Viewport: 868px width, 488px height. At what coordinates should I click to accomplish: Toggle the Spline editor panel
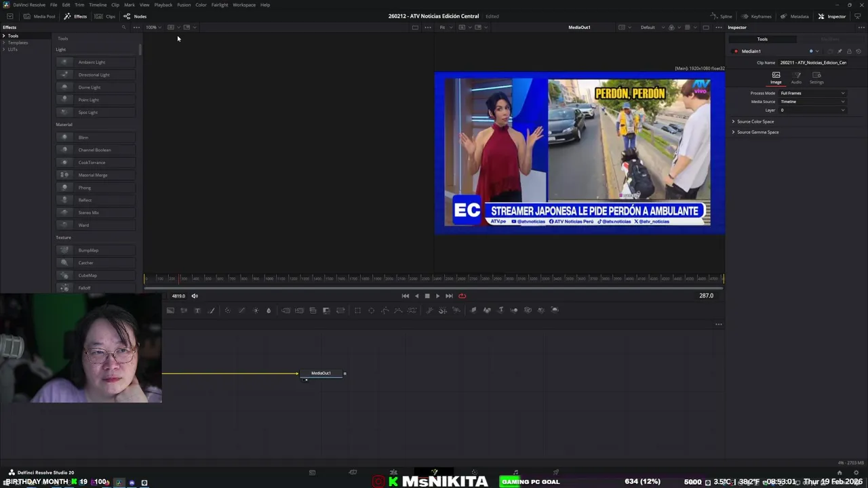[721, 16]
